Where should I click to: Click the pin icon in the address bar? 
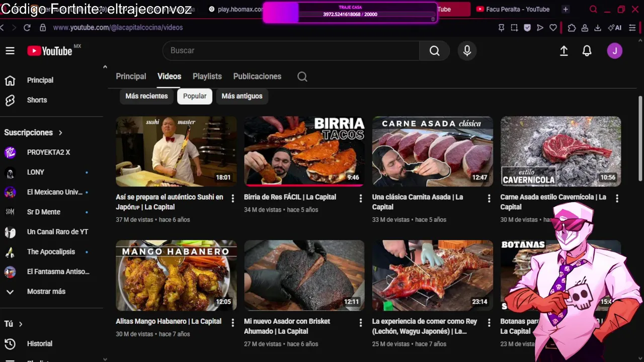tap(501, 28)
